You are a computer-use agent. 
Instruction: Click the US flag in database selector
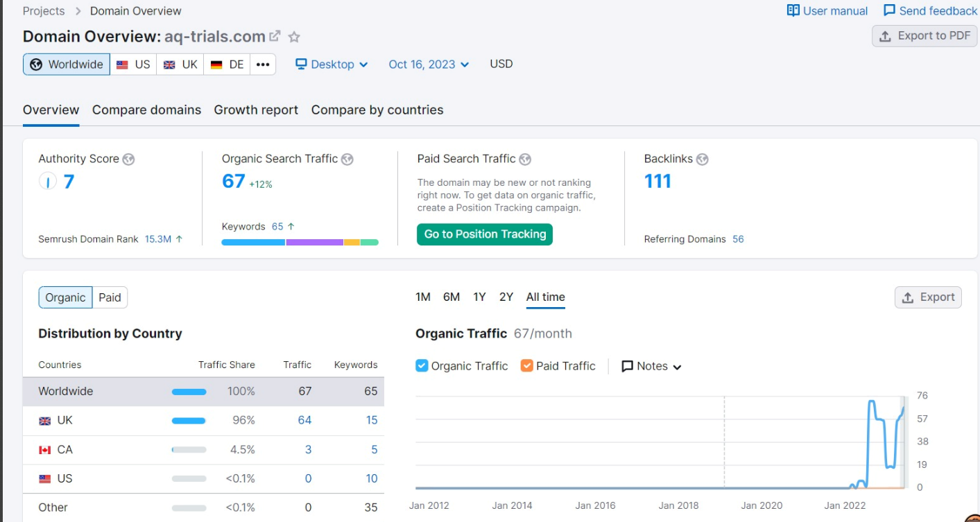[x=122, y=64]
